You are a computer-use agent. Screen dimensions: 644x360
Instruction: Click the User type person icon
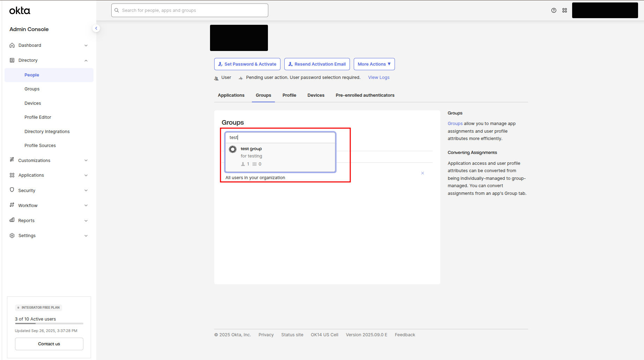(x=216, y=78)
